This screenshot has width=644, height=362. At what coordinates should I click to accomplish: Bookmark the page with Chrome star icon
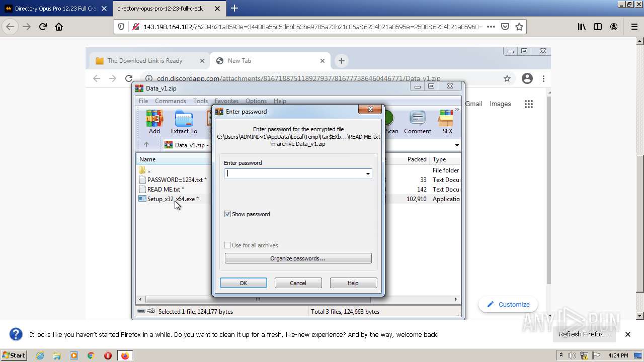click(x=507, y=78)
